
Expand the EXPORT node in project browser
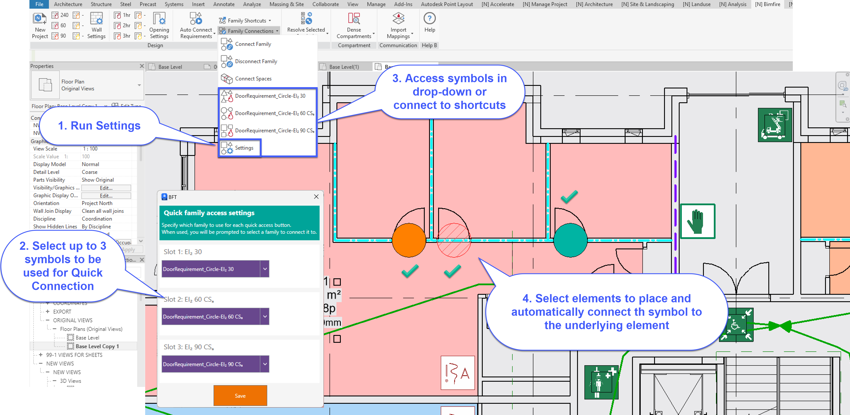point(48,312)
